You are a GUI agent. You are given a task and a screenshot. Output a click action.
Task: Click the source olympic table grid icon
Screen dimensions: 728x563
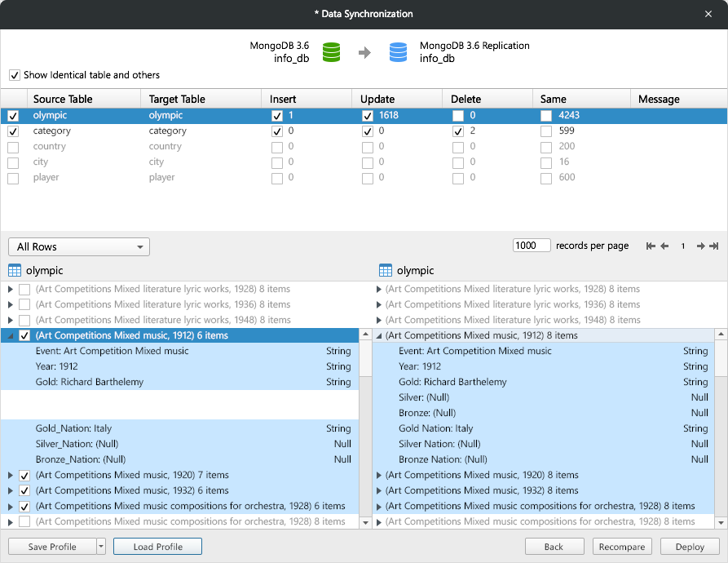tap(15, 270)
